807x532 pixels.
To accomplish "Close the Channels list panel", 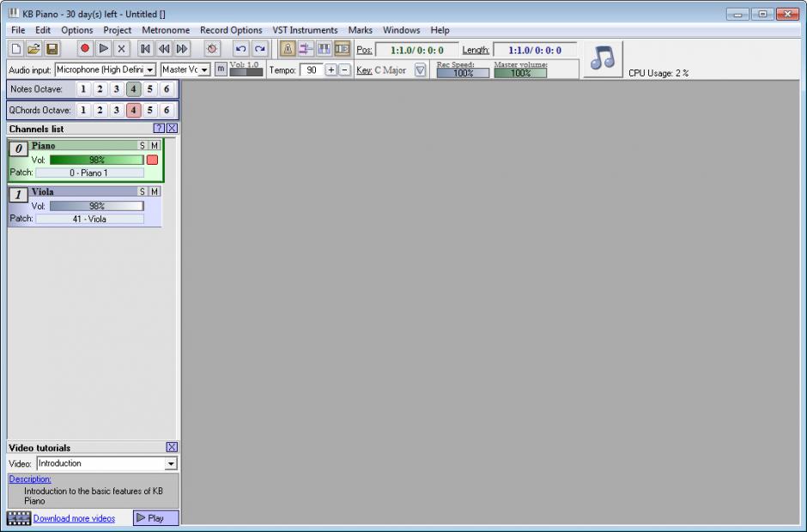I will tap(172, 129).
